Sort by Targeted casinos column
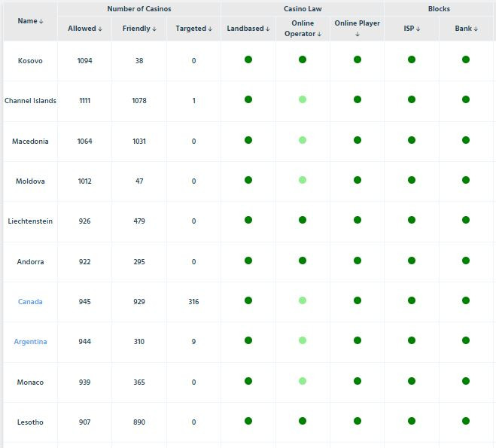 click(x=193, y=29)
